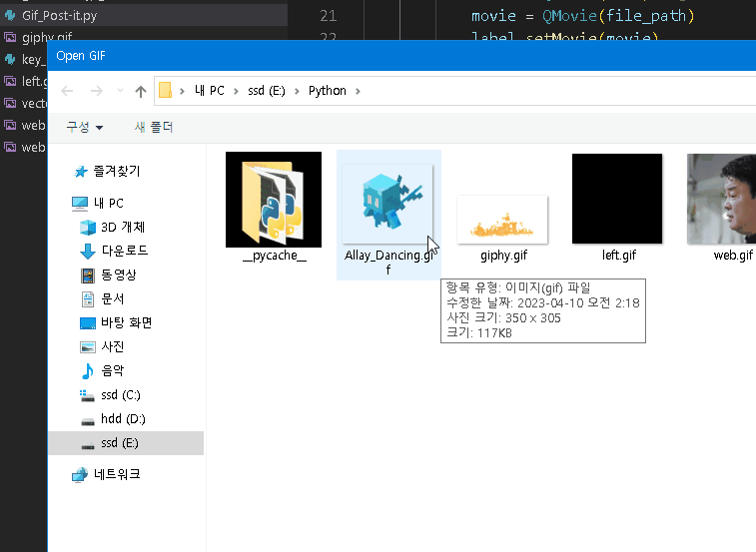Select the __pycache__ folder thumbnail

pyautogui.click(x=274, y=200)
